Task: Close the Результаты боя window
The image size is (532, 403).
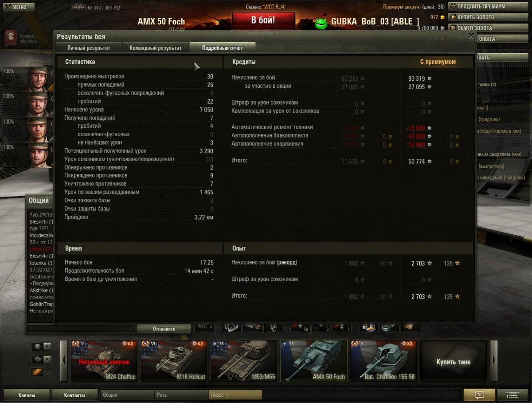Action: pos(471,35)
